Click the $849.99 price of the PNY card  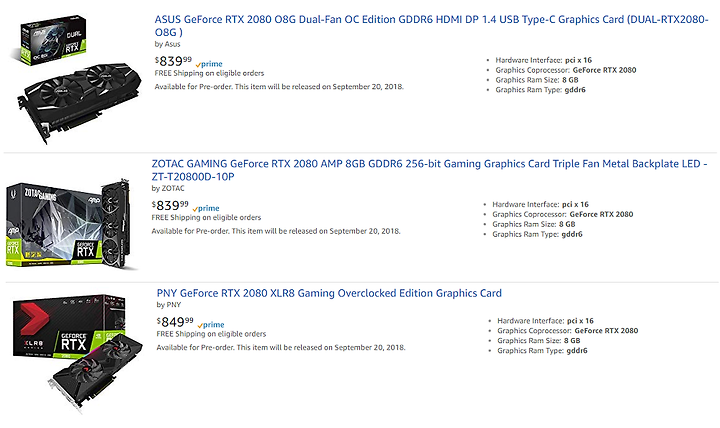coord(175,321)
